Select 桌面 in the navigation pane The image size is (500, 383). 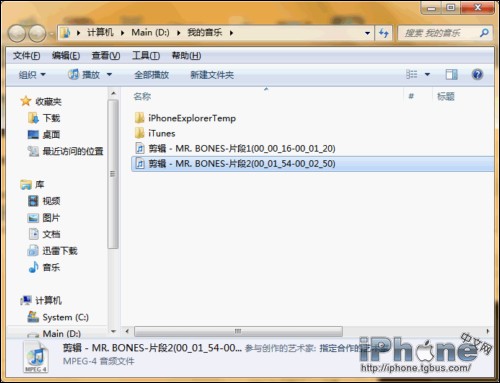pos(44,135)
